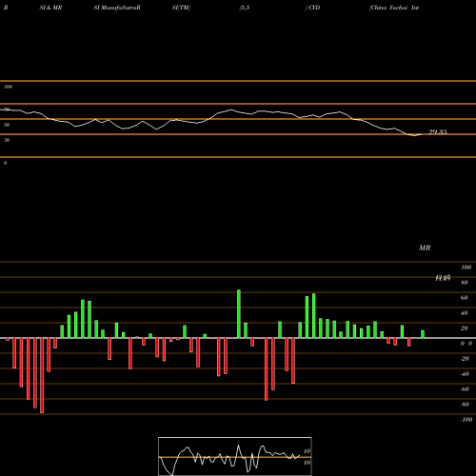Click the MR label above the histogram
This screenshot has height=476, width=476.
425,248
